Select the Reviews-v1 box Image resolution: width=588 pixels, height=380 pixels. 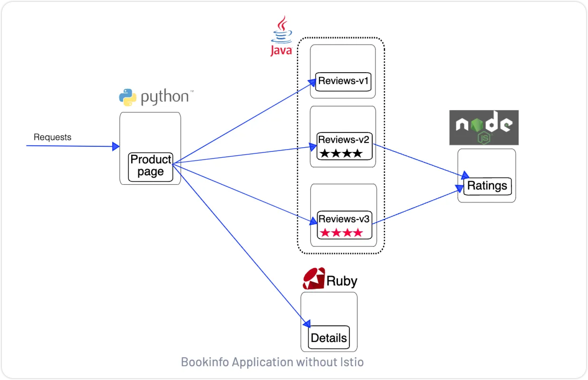[x=344, y=81]
